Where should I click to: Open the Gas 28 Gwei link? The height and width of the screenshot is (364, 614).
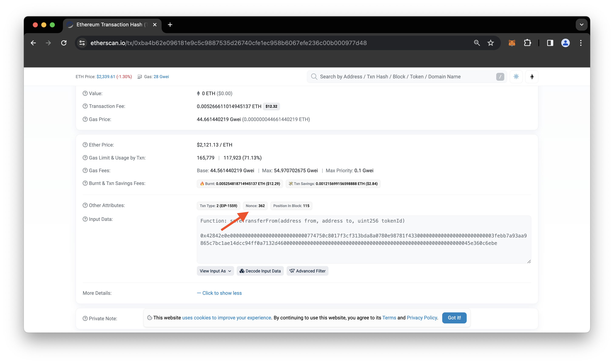161,76
